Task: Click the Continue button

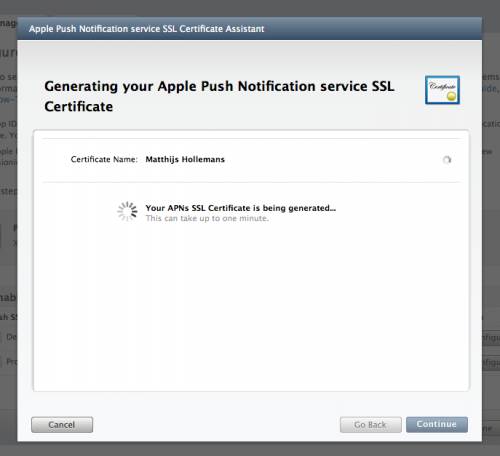Action: tap(437, 424)
